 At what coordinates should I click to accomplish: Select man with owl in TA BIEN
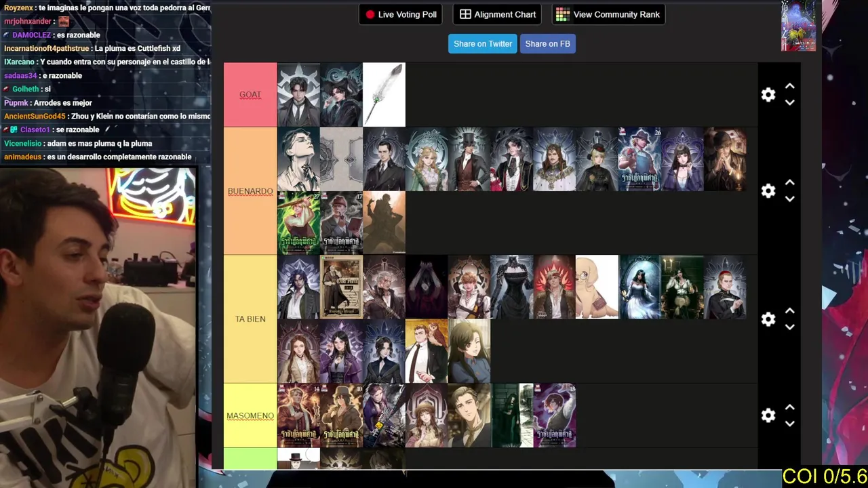[x=427, y=351]
